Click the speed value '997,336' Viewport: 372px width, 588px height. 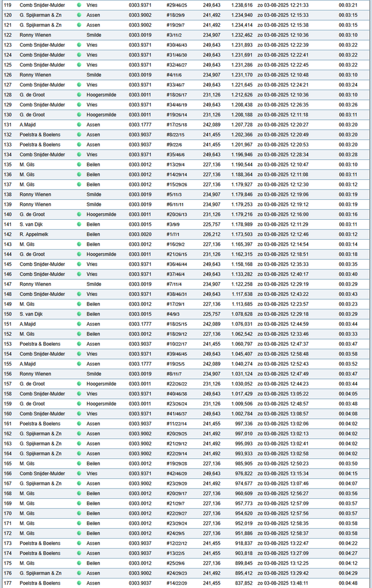(x=244, y=424)
